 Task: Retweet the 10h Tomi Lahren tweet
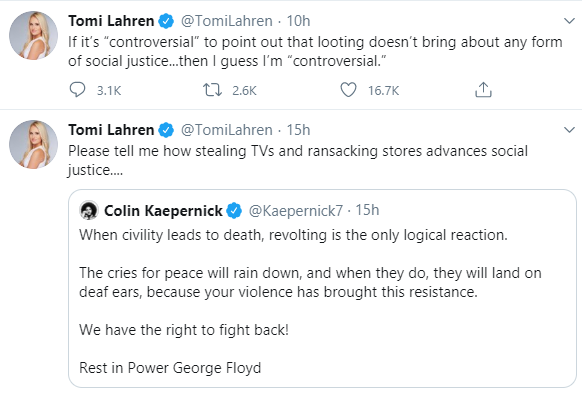(212, 90)
